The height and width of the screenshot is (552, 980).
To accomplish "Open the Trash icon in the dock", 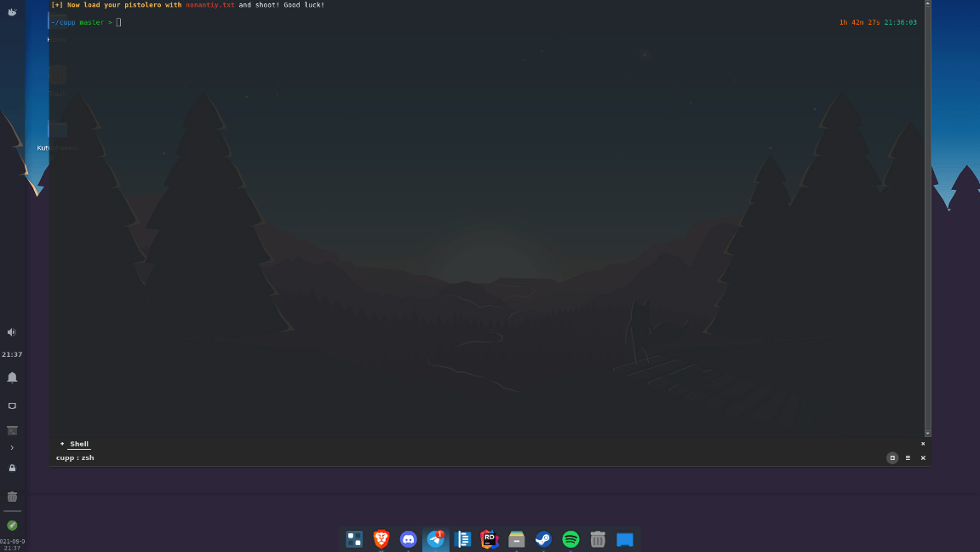I will [598, 539].
